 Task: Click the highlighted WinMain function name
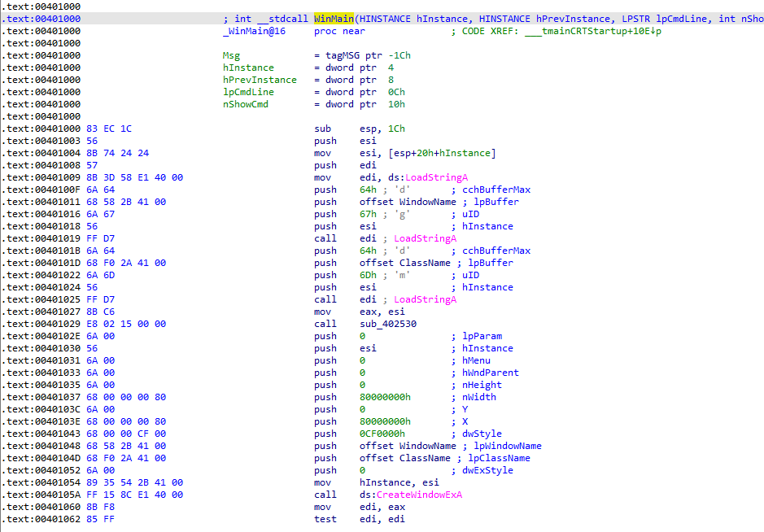(334, 19)
